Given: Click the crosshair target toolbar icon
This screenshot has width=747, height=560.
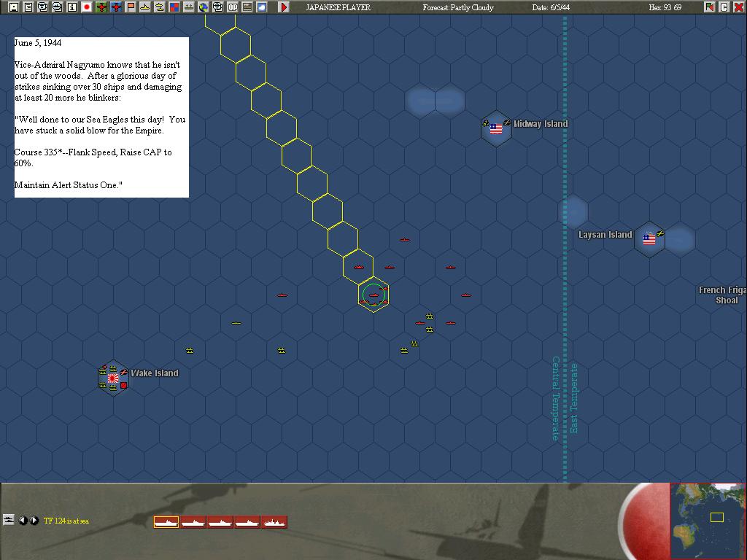Looking at the screenshot, I should (x=217, y=7).
